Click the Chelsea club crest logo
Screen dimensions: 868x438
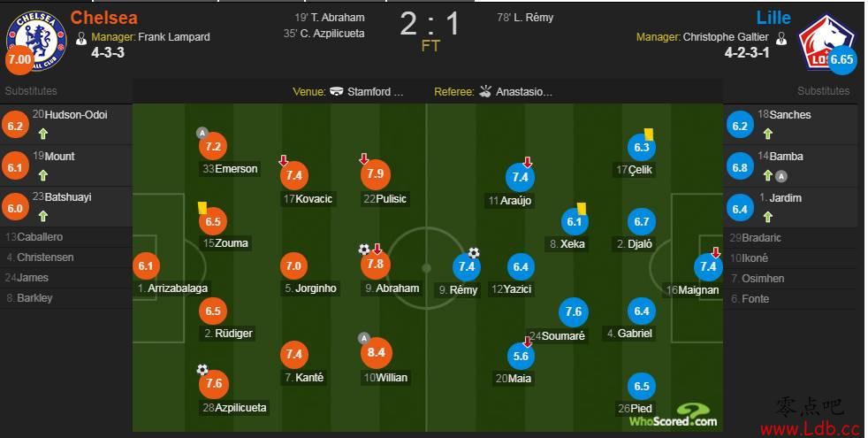point(36,40)
